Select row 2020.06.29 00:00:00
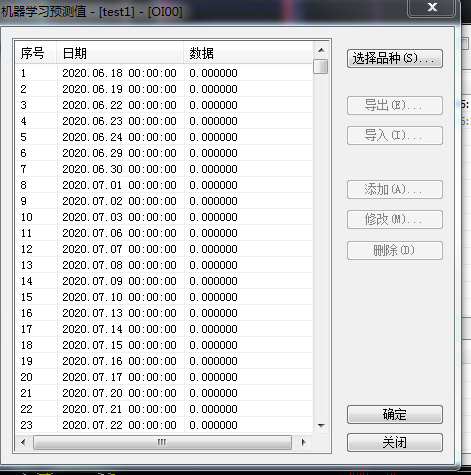471x475 pixels. [x=164, y=153]
